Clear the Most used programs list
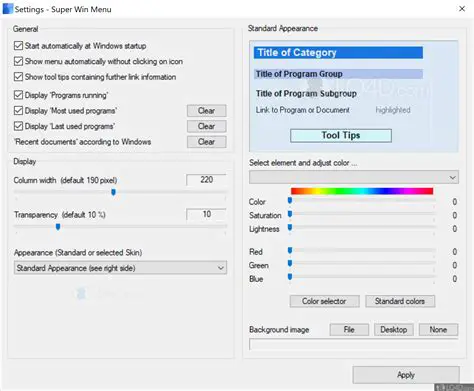Screen dimensions: 474x391 [x=207, y=111]
